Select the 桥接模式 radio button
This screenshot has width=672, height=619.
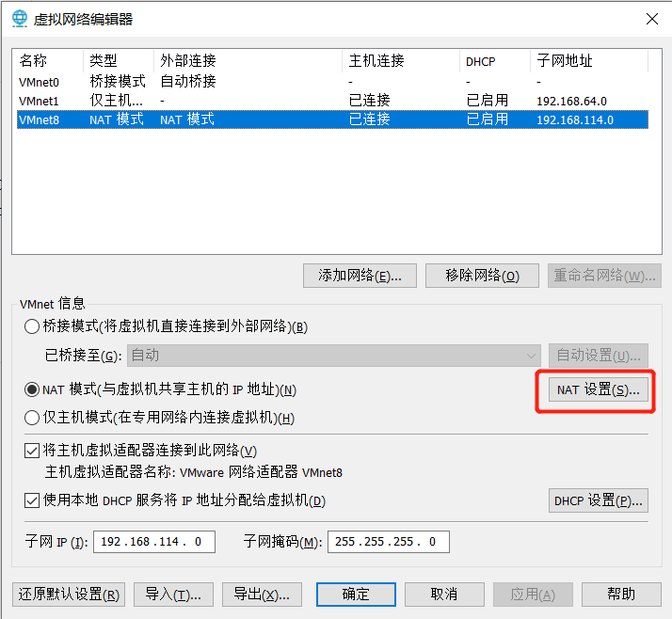tap(32, 326)
